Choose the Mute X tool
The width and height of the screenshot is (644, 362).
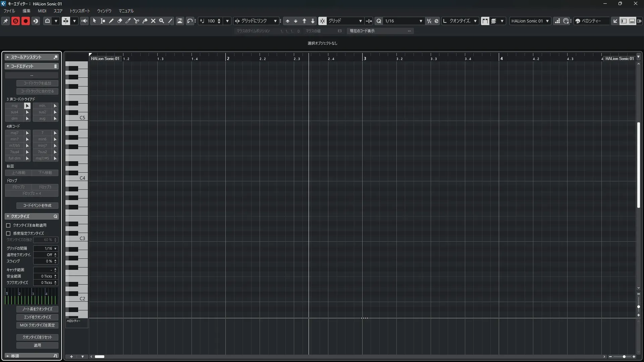(153, 21)
